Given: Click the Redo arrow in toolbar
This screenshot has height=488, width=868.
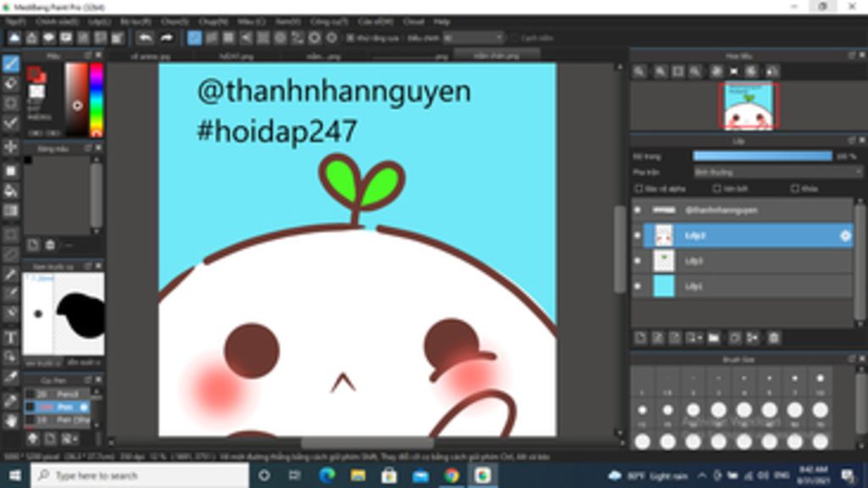Looking at the screenshot, I should point(167,37).
